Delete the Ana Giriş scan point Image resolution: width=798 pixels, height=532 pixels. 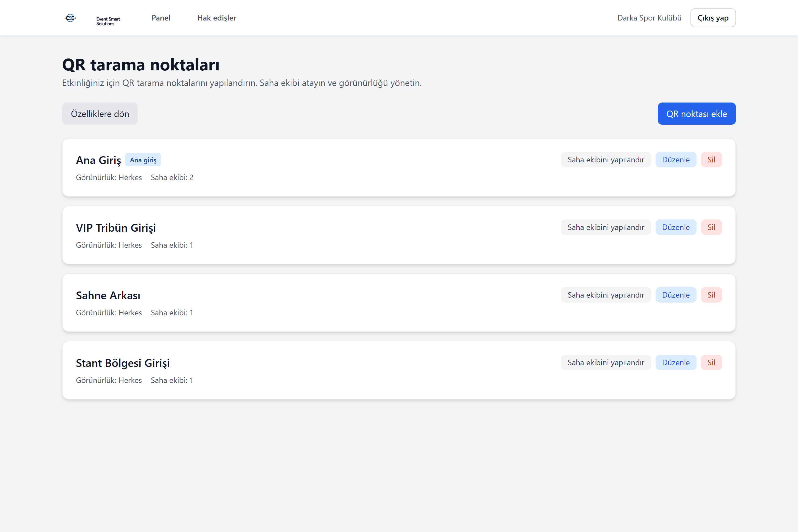(x=711, y=160)
